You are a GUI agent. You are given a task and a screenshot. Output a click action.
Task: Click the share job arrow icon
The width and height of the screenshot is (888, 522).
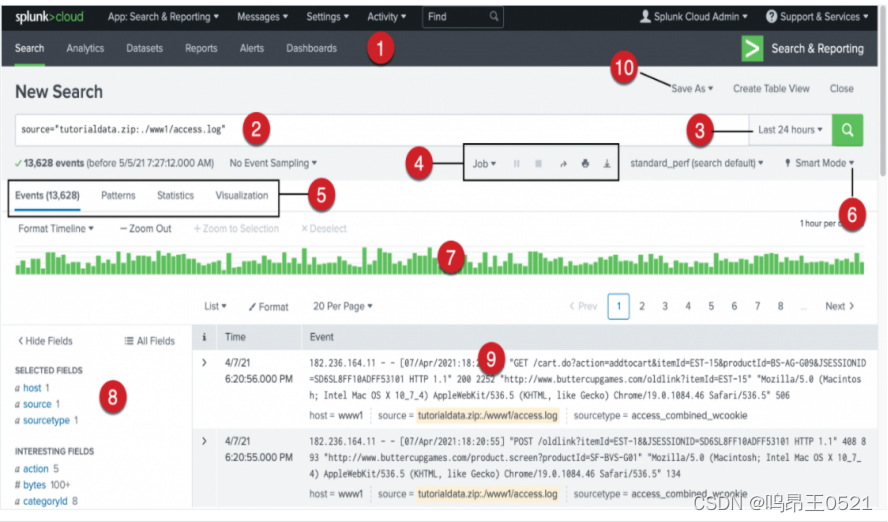(563, 164)
